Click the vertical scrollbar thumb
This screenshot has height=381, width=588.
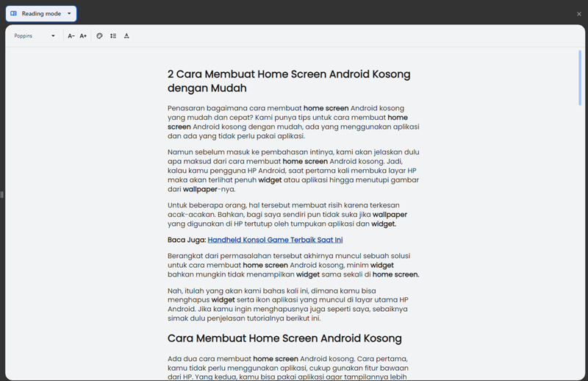[x=580, y=77]
